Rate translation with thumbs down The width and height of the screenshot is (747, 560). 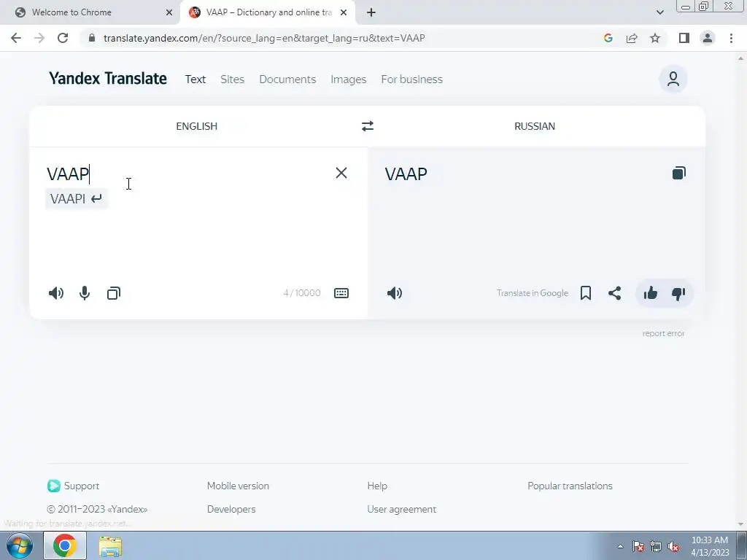(678, 293)
